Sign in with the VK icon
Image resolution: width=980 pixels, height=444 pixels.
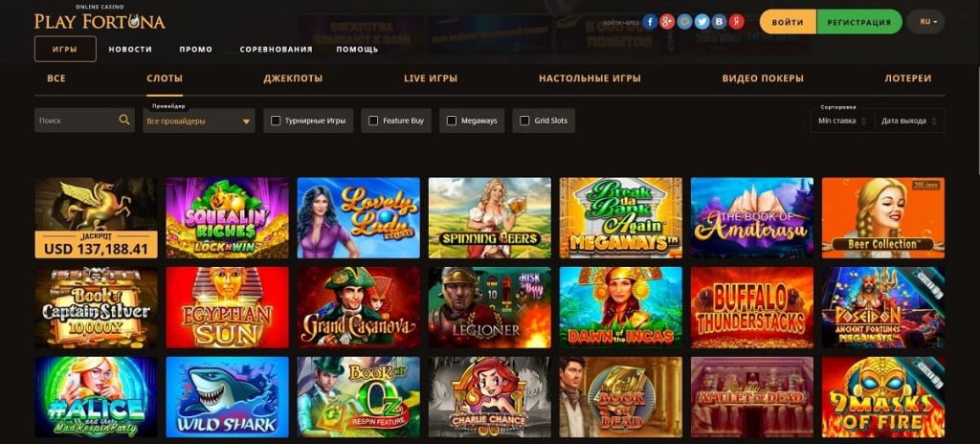[720, 22]
